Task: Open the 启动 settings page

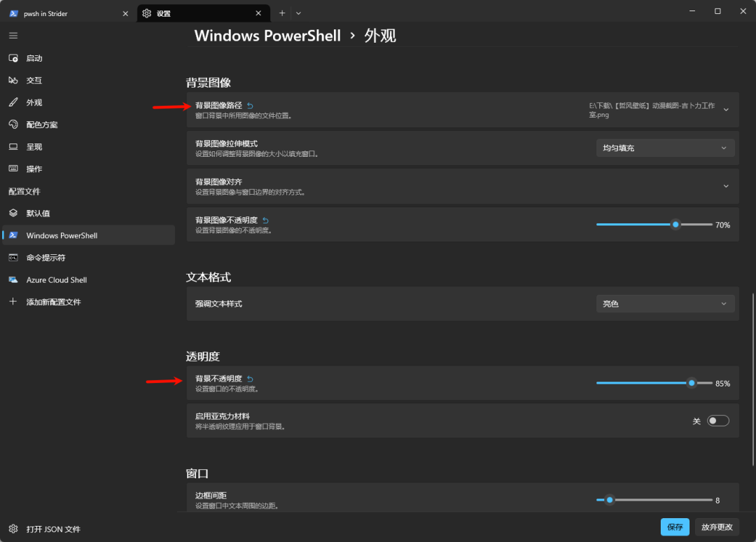Action: [x=89, y=58]
